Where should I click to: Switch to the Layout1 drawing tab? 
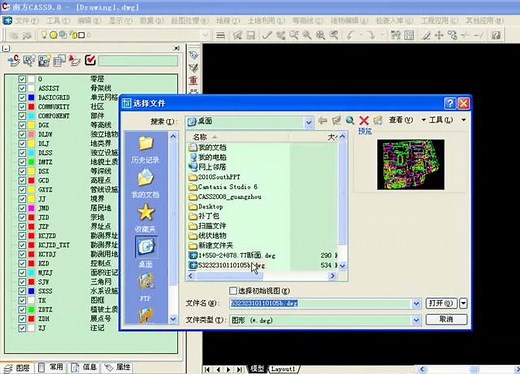283,369
